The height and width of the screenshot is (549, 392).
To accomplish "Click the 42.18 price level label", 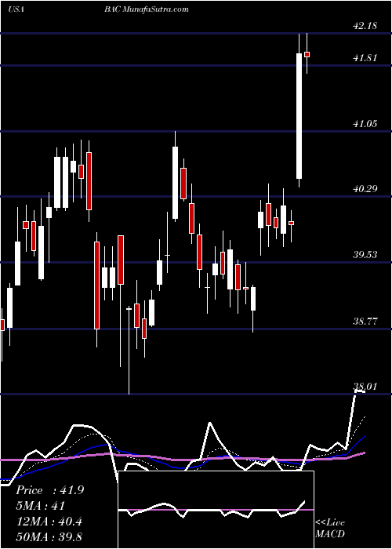I will [365, 25].
